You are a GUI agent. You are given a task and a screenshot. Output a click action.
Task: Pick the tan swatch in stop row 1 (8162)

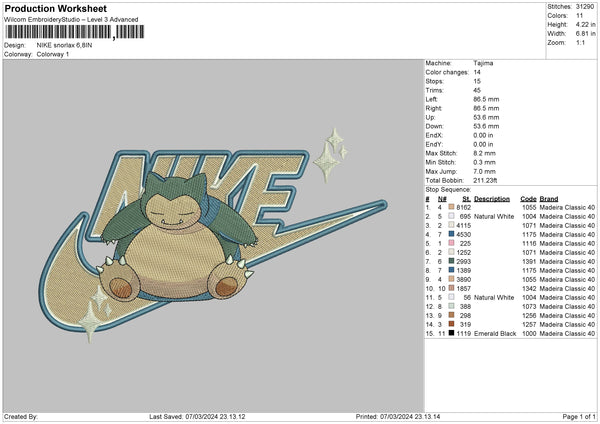click(x=451, y=207)
